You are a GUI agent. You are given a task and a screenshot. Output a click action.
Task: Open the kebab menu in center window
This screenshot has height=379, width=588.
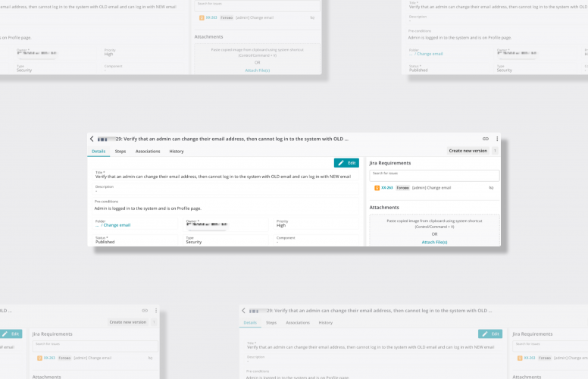tap(497, 139)
